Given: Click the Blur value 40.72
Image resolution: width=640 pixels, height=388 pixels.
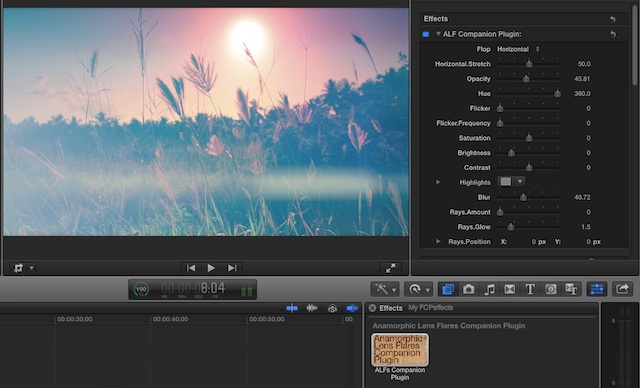Looking at the screenshot, I should 582,197.
